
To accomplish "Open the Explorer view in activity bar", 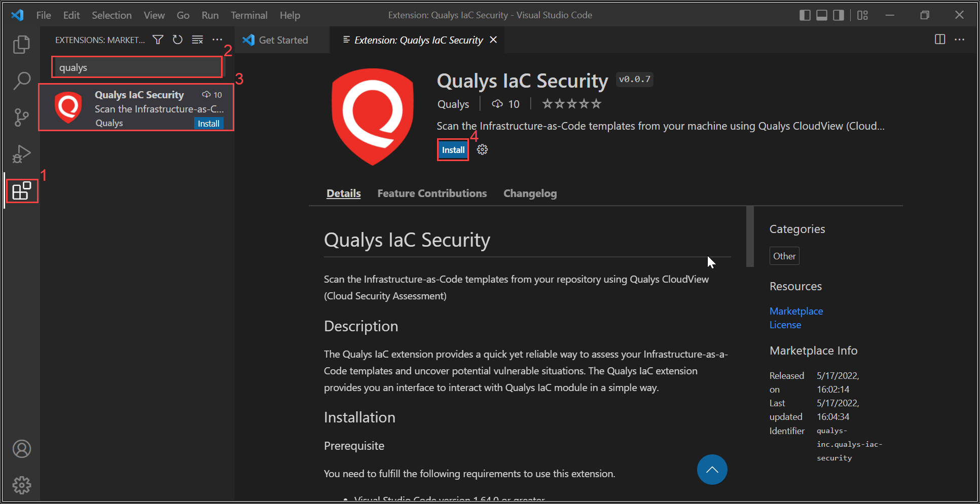I will 21,45.
